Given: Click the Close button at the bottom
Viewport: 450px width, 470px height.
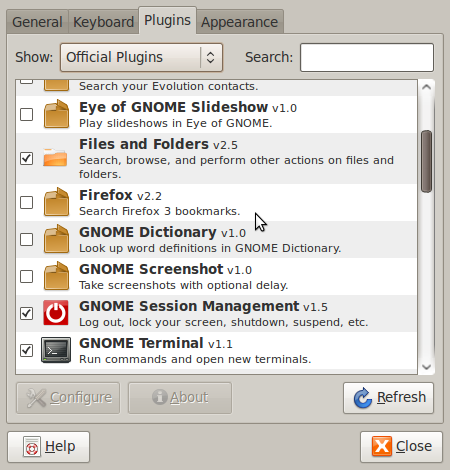Looking at the screenshot, I should [401, 447].
